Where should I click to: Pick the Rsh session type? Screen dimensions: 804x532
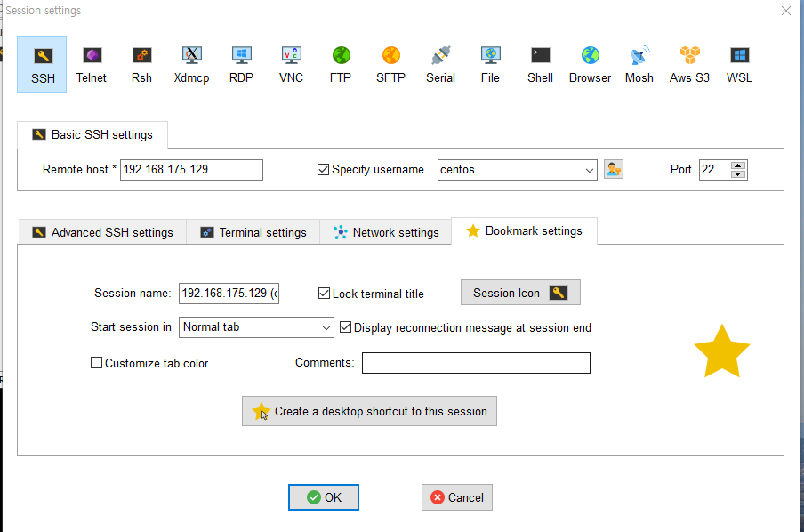(x=141, y=65)
